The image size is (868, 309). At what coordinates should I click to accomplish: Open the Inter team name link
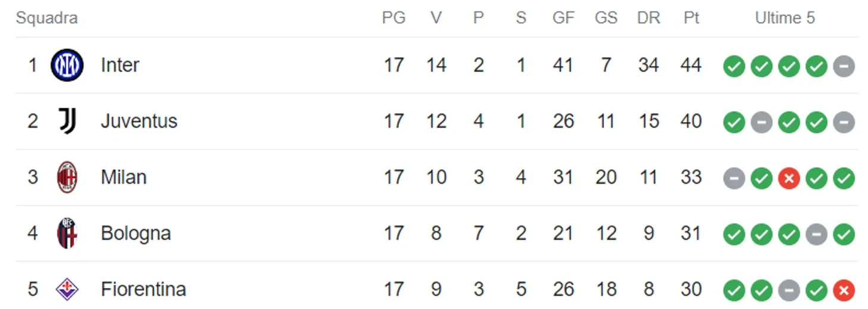point(120,65)
